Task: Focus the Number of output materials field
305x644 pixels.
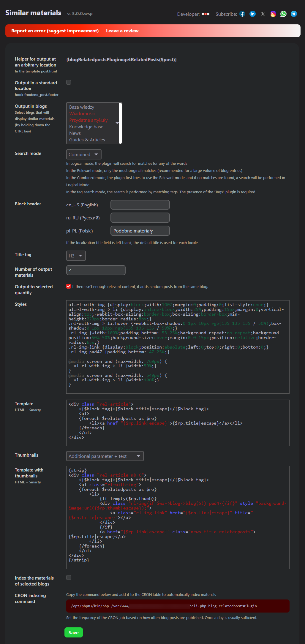Action: pos(96,270)
